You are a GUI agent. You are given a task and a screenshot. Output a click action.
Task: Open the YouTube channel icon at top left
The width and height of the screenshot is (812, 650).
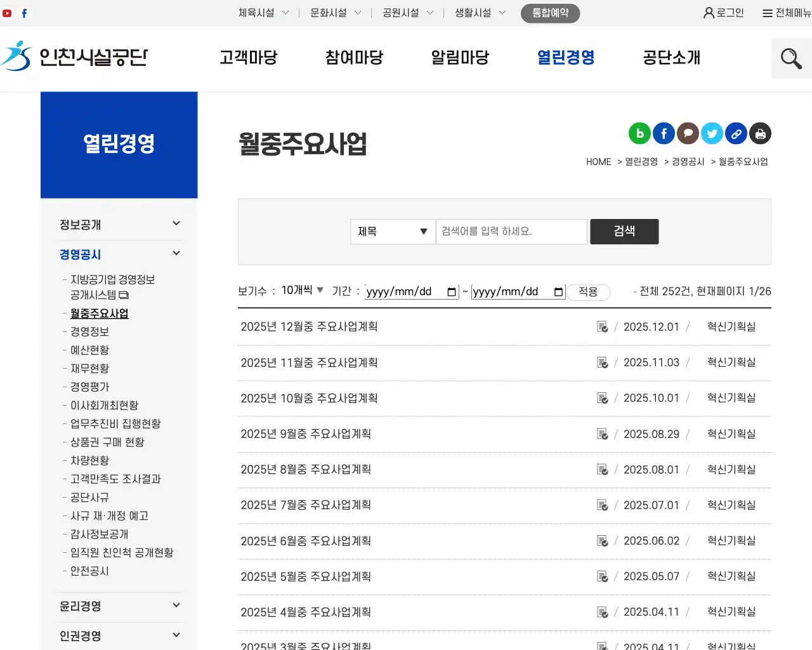click(7, 12)
